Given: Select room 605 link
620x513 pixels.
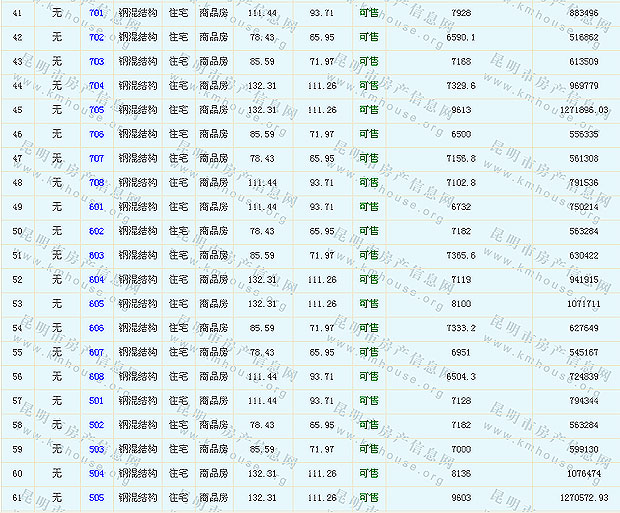Looking at the screenshot, I should pyautogui.click(x=96, y=304).
